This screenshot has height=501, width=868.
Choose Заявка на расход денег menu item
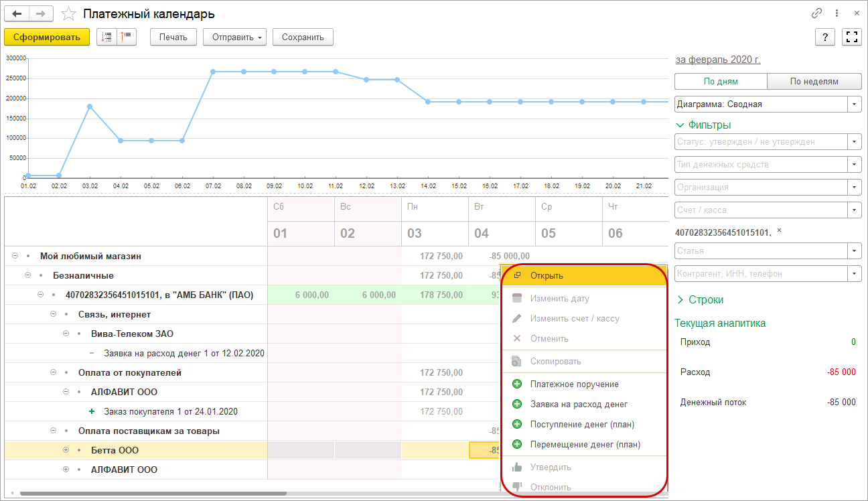(x=584, y=405)
